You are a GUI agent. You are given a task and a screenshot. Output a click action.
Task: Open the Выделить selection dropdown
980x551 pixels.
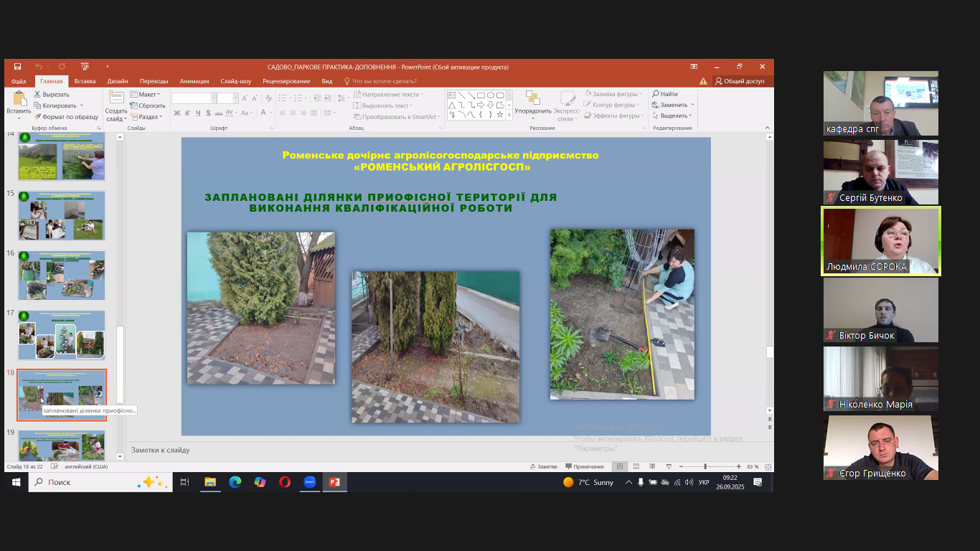tap(672, 116)
